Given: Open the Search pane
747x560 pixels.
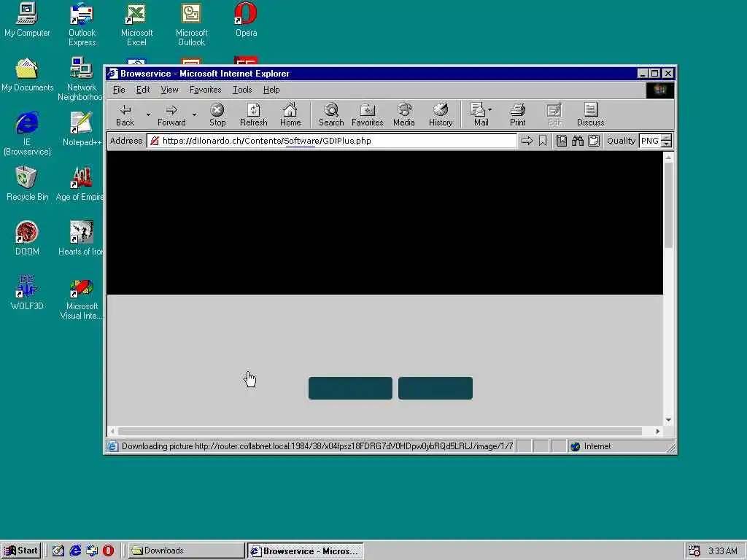Looking at the screenshot, I should click(x=331, y=114).
